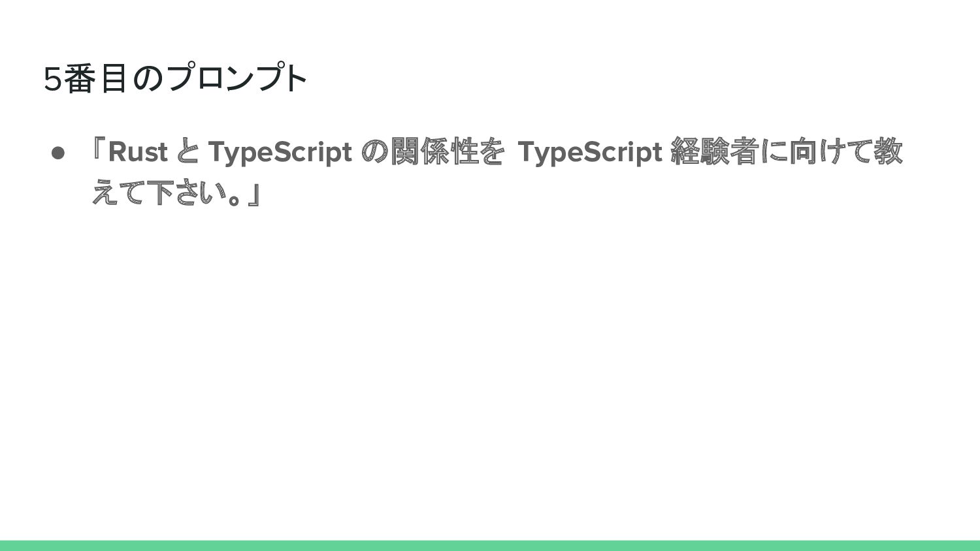Click the の character in the title
The height and width of the screenshot is (551, 980).
(x=147, y=79)
